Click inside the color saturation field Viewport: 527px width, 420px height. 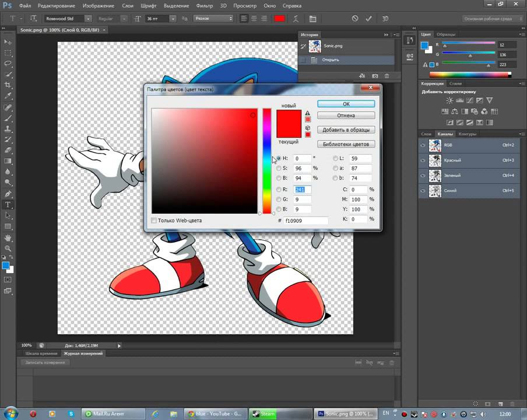coord(205,161)
